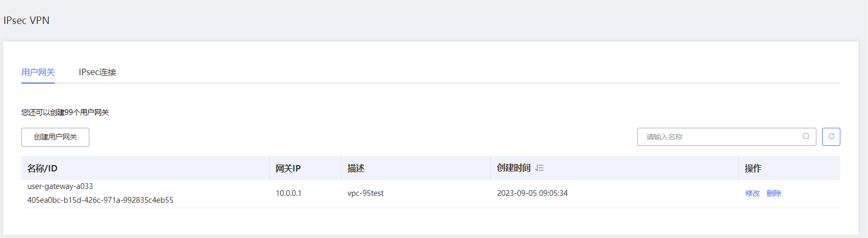The image size is (868, 238).
Task: Click the 2023-09-05 09:05:34 creation timestamp
Action: [x=532, y=193]
